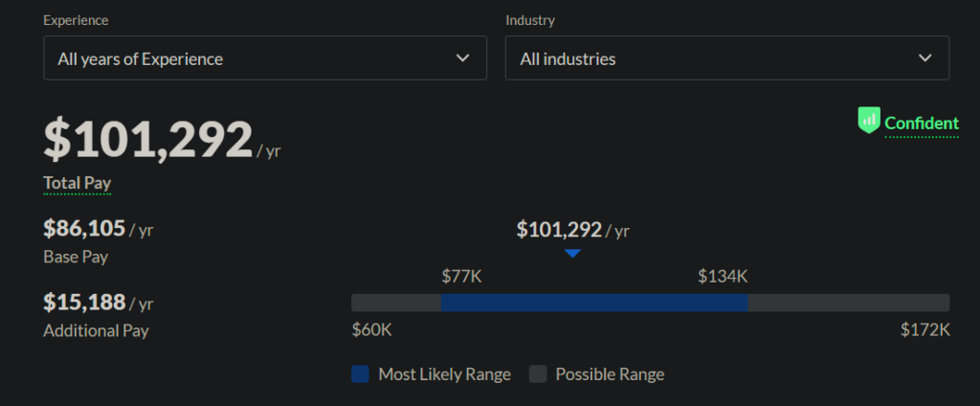
Task: Click the Most Likely Range blue legend square
Action: (x=360, y=374)
